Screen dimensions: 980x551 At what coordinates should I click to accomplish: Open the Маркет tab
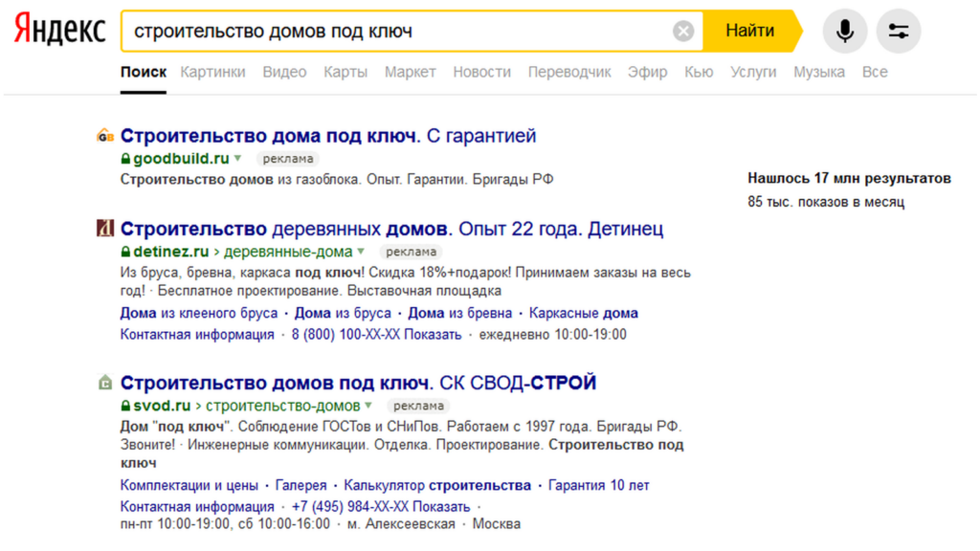[410, 73]
